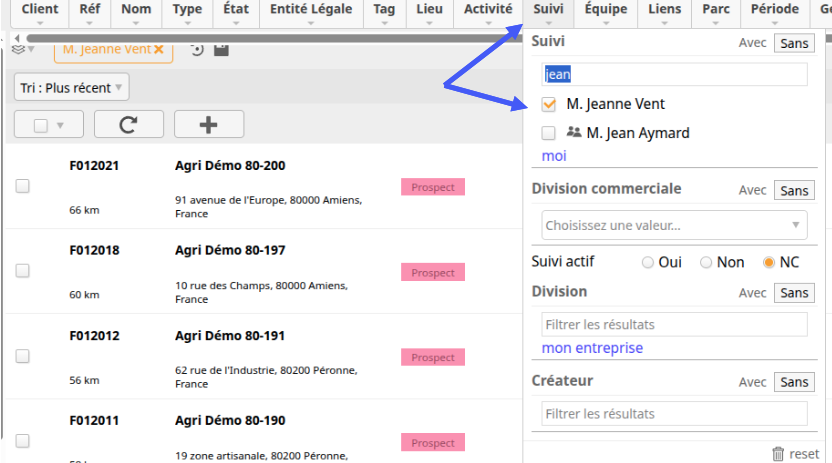Image resolution: width=832 pixels, height=463 pixels.
Task: Click reference F012021
Action: (x=94, y=165)
